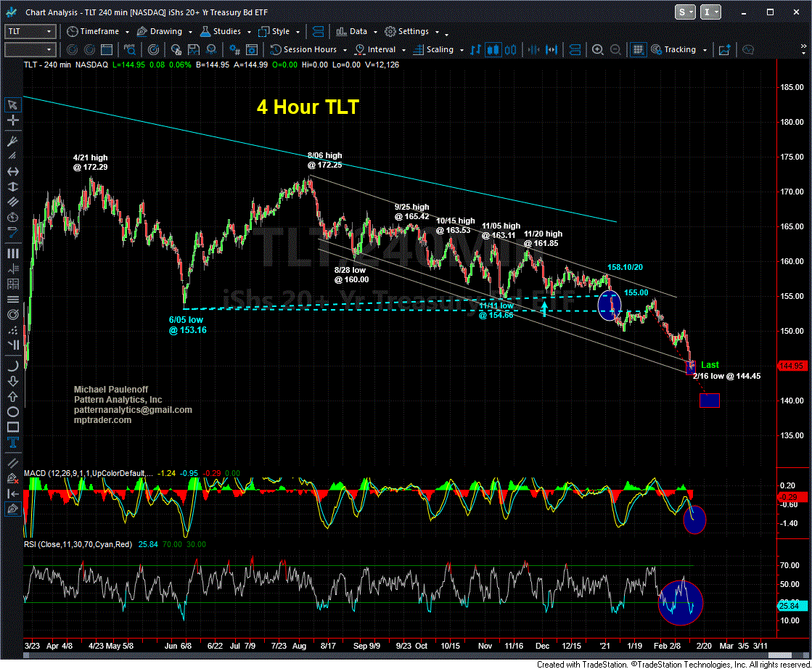Toggle the filled candlestick chart style

point(493,50)
